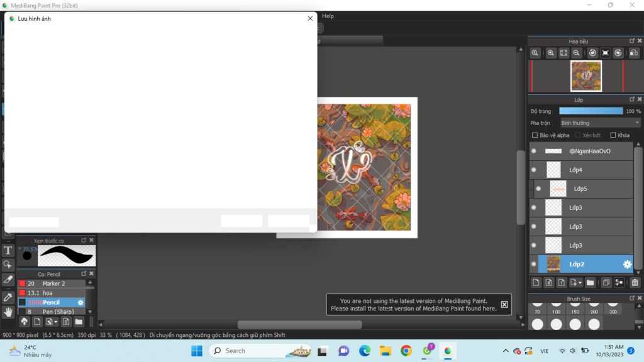Hide the Lớp5 layer

click(x=538, y=189)
